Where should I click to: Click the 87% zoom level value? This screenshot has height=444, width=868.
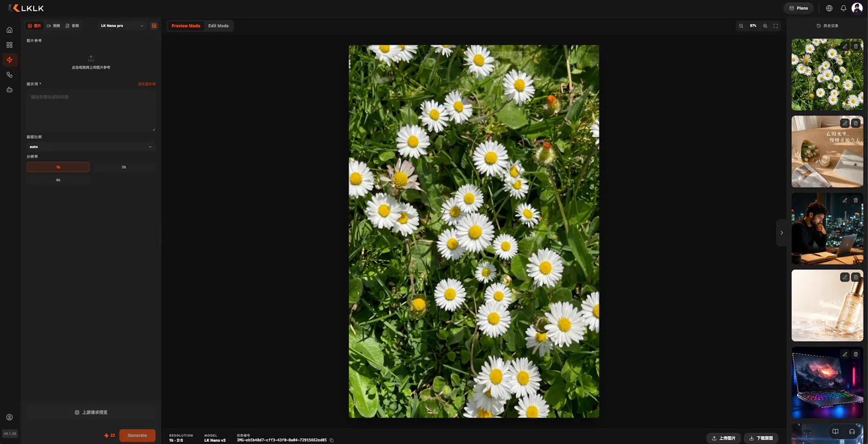coord(753,26)
